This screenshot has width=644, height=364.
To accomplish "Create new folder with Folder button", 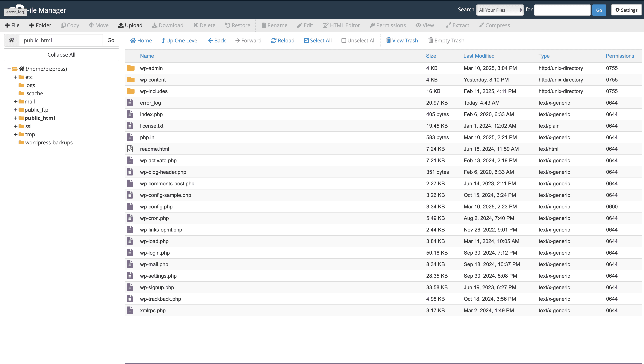I will (40, 25).
